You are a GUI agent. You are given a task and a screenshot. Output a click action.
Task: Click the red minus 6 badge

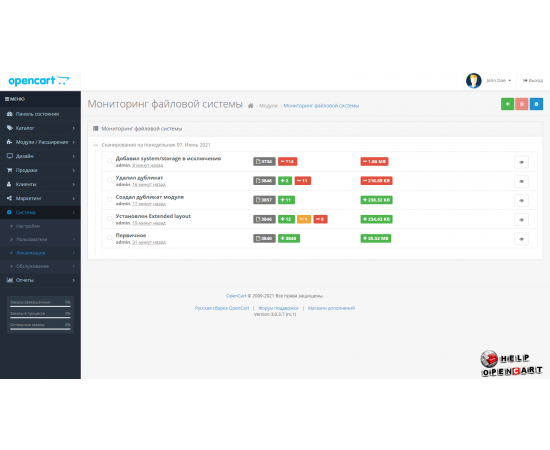pos(320,219)
